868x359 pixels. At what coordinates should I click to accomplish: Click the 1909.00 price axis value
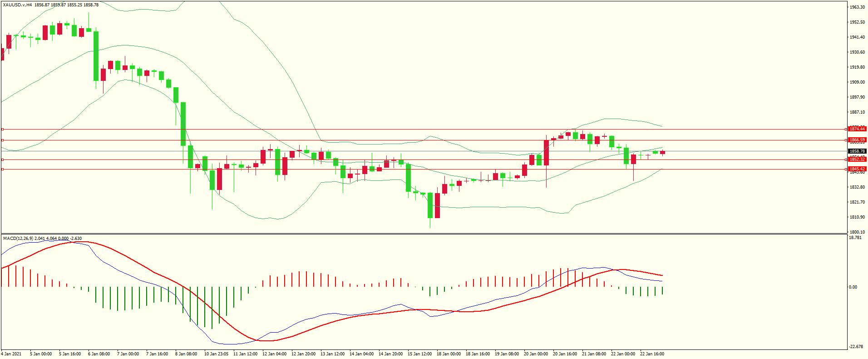point(857,82)
